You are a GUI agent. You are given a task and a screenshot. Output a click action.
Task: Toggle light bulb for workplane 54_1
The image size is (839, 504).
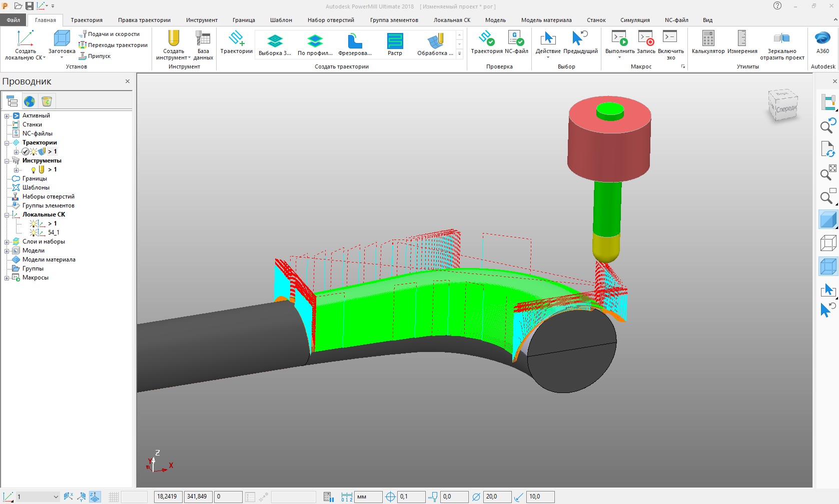(x=33, y=232)
